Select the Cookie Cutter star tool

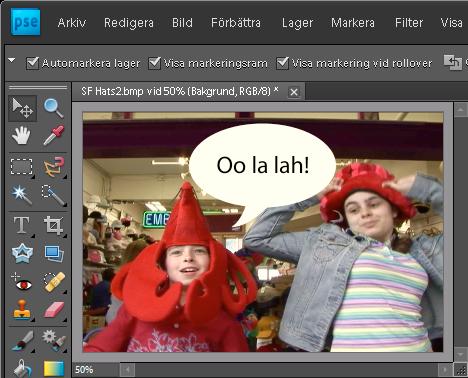22,254
